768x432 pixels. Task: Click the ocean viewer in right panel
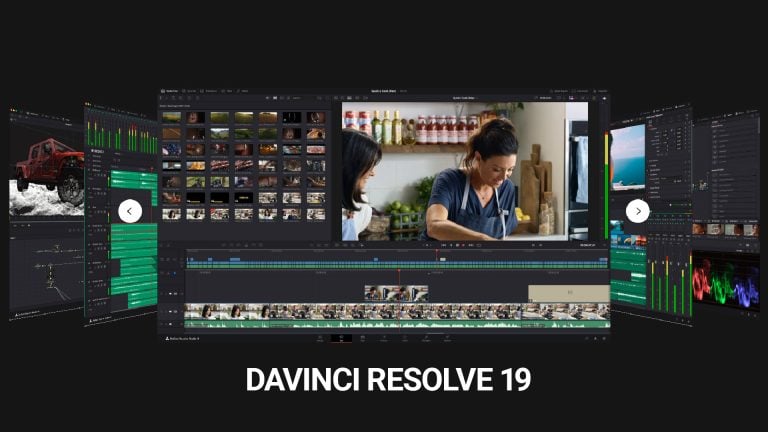628,158
